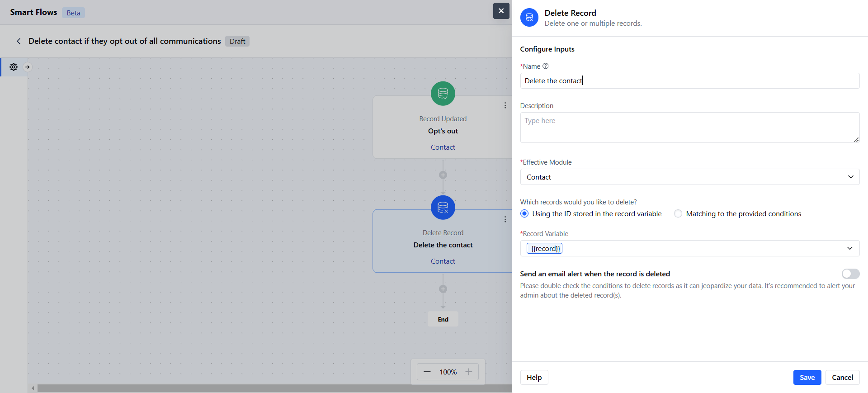Click the scrollbar left arrow

tap(33, 388)
